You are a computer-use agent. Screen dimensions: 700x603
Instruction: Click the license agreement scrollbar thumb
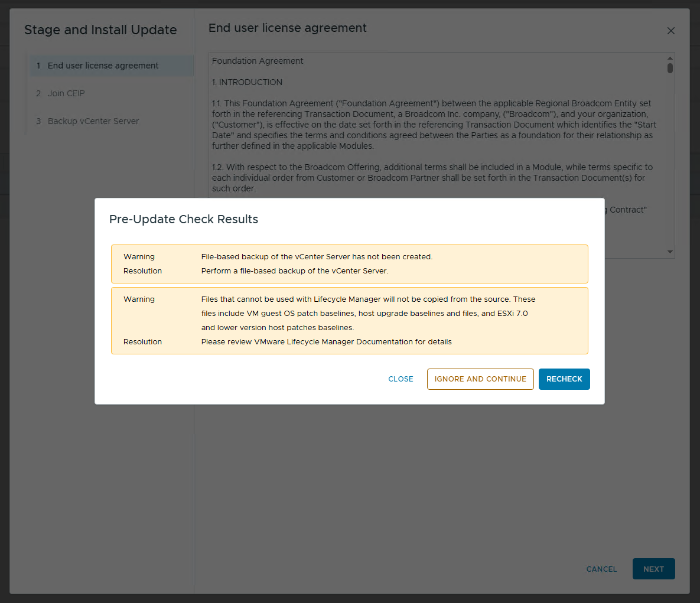[x=670, y=68]
